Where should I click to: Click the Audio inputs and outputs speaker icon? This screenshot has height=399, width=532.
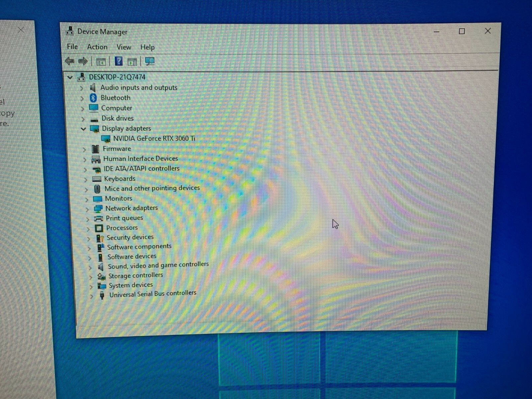click(93, 88)
